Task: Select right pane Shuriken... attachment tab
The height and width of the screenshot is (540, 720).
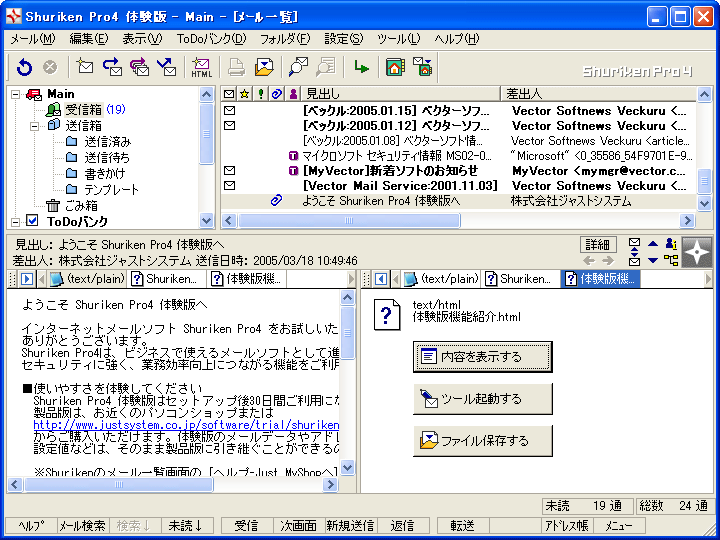Action: point(520,279)
